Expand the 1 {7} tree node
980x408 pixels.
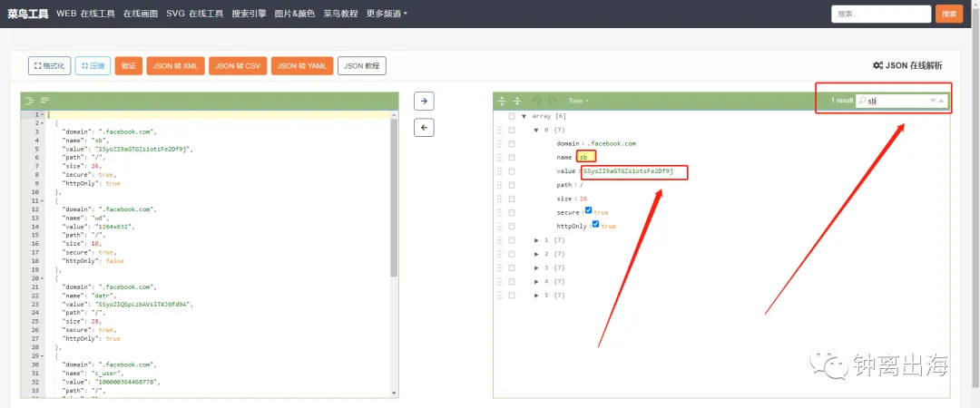(x=536, y=240)
